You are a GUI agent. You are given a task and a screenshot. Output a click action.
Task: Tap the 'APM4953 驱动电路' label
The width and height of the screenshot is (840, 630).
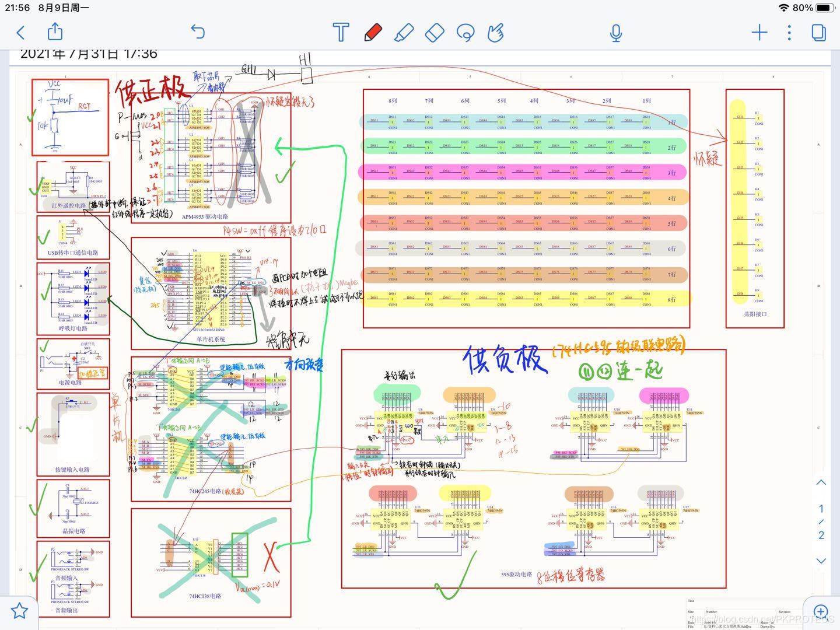coord(205,216)
